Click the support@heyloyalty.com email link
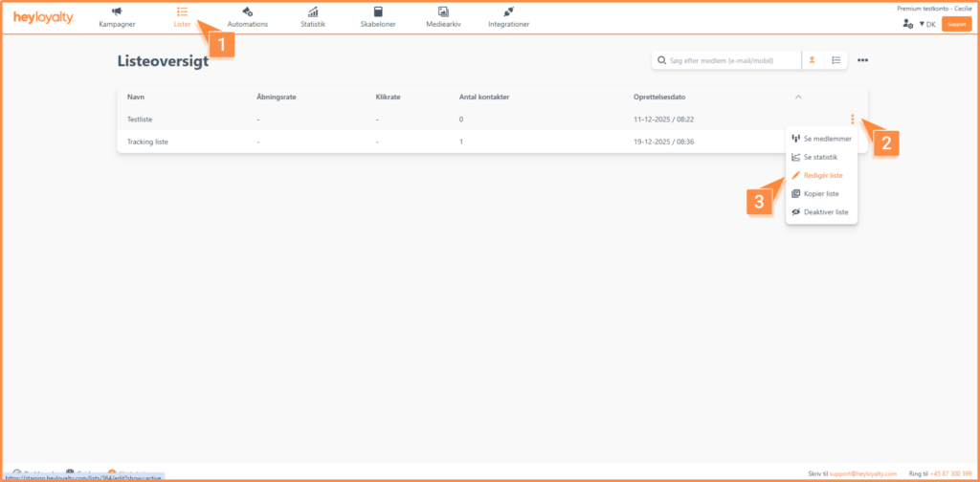980x482 pixels. point(863,473)
